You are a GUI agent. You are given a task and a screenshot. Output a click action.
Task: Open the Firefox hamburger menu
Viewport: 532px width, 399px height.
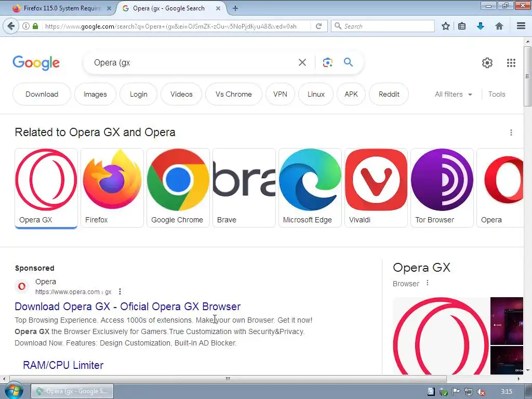[x=521, y=26]
